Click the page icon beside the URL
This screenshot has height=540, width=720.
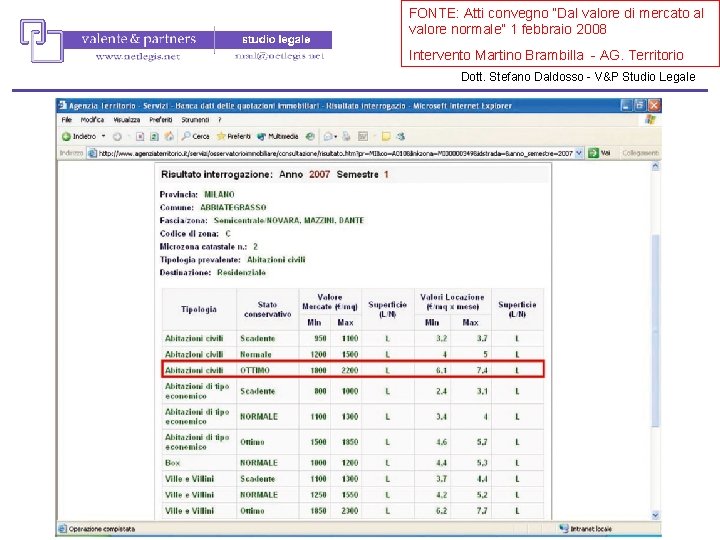click(x=92, y=153)
